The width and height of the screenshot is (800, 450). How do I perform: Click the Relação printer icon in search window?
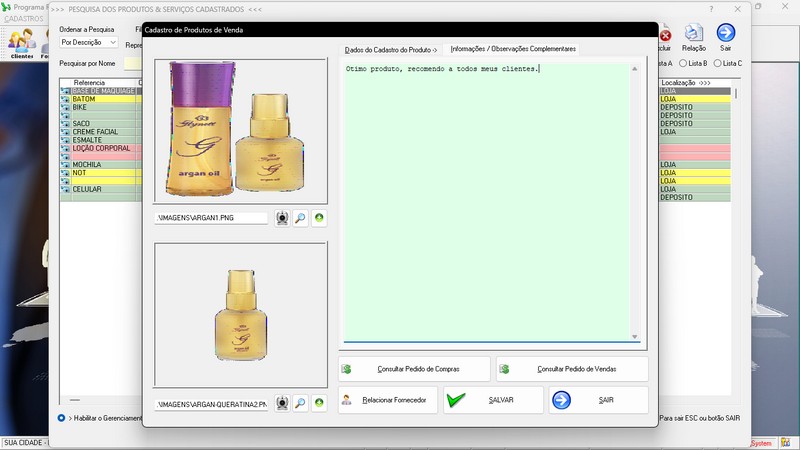click(x=693, y=37)
